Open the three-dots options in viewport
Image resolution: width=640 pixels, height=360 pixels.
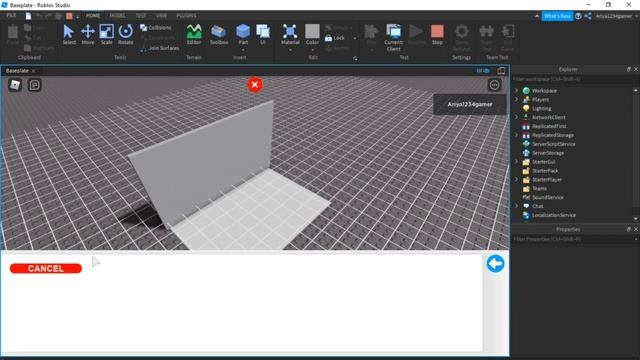[494, 85]
